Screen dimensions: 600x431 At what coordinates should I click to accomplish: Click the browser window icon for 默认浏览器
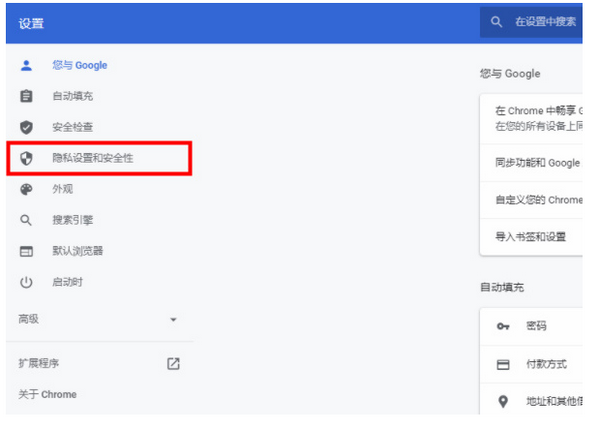point(27,251)
